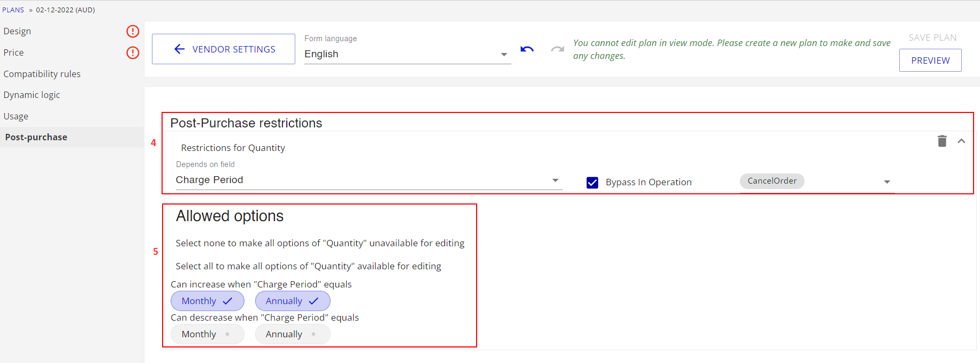
Task: Click the view mode notice text
Action: pos(732,49)
